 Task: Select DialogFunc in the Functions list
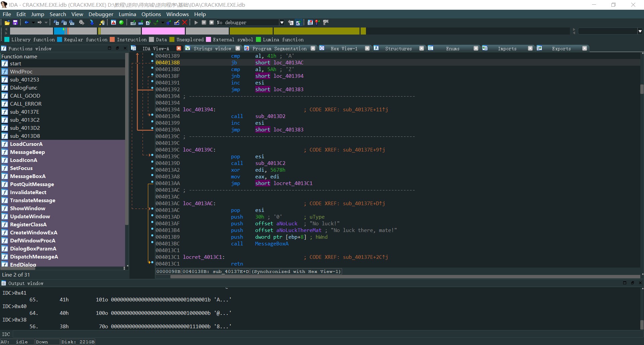pyautogui.click(x=23, y=88)
